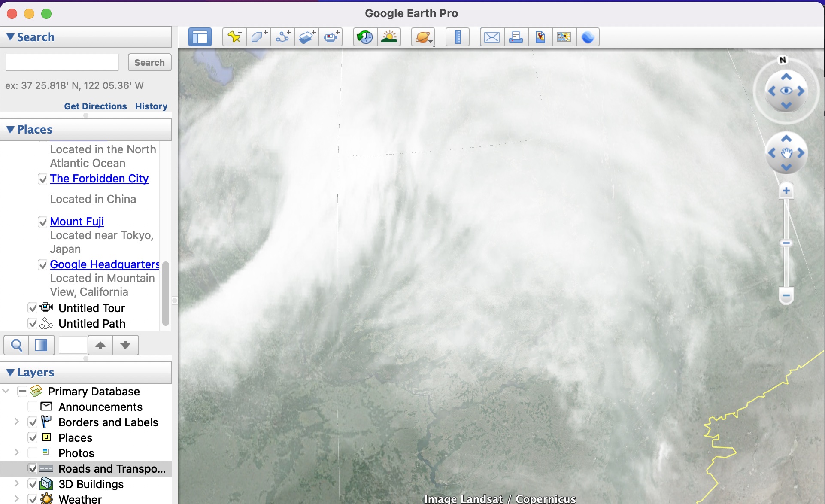
Task: Add a path with toolbar icon
Action: (283, 37)
